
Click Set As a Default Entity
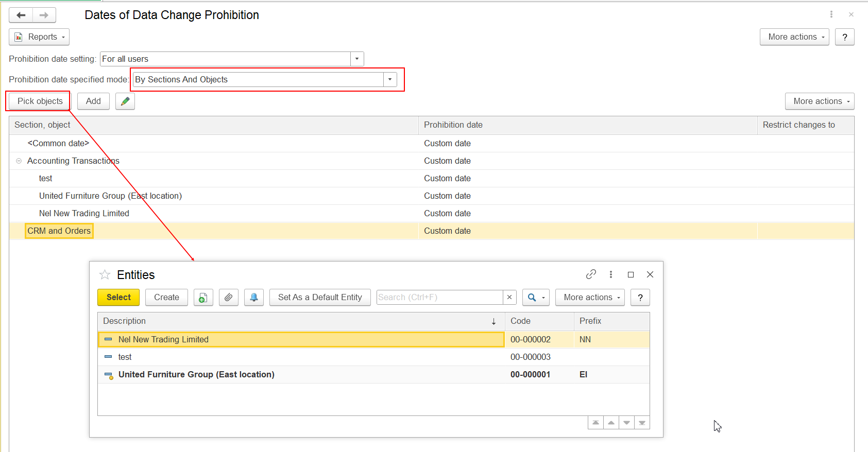pos(320,298)
